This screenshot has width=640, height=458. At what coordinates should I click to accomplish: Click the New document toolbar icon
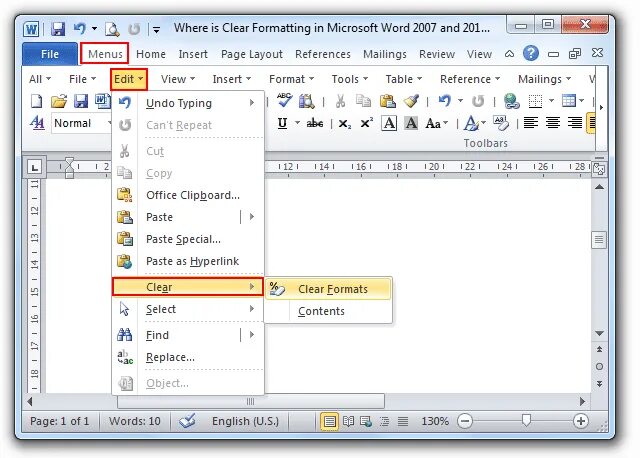click(37, 100)
